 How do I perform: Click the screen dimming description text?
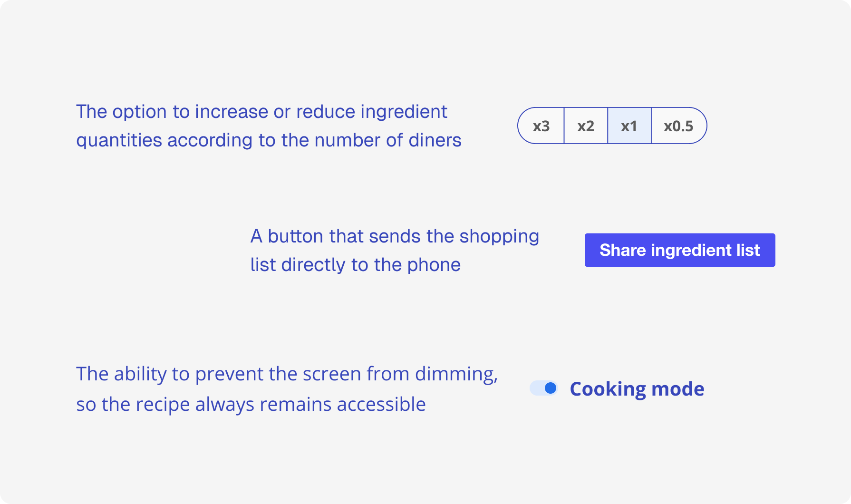[288, 388]
